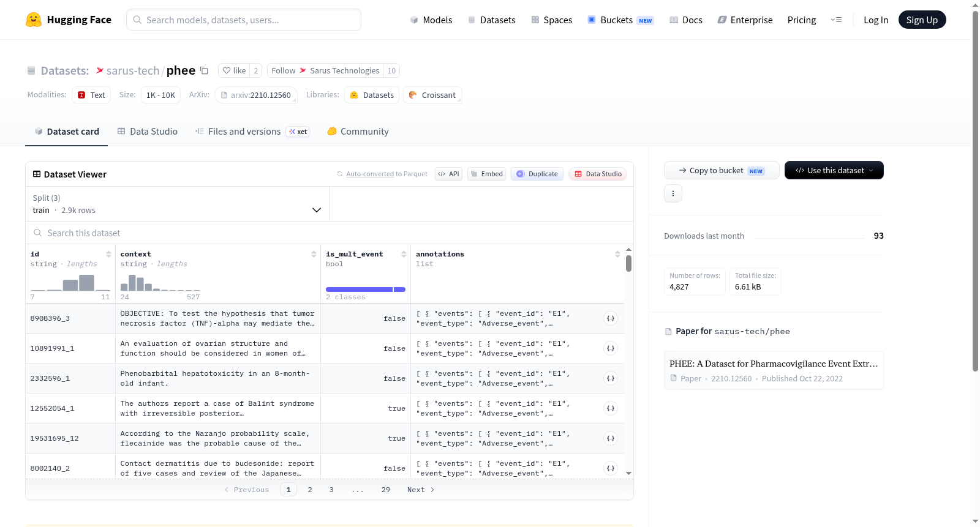
Task: Click the Phenobarbital hepatotoxicity context cell
Action: [217, 378]
